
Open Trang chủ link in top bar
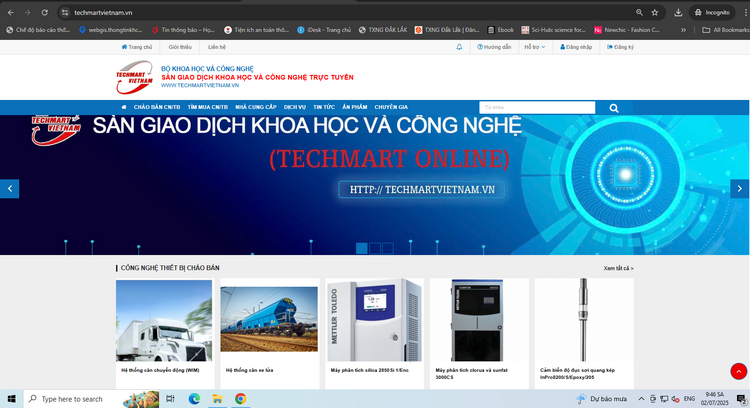coord(137,47)
